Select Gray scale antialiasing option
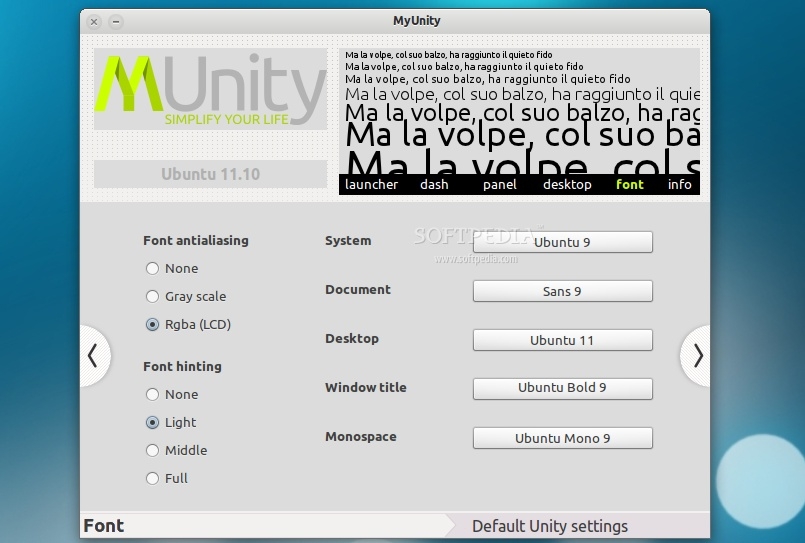 [x=152, y=297]
